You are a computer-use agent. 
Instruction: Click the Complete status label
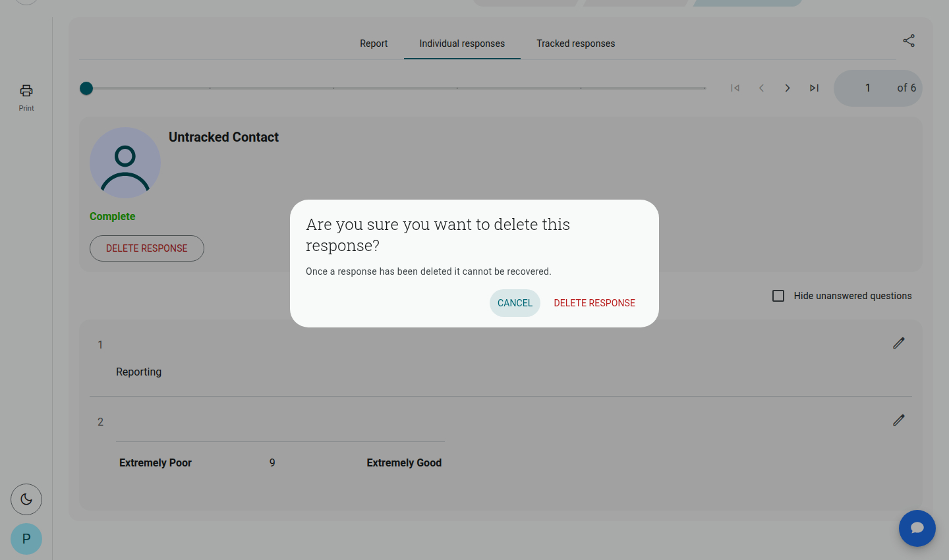tap(113, 216)
